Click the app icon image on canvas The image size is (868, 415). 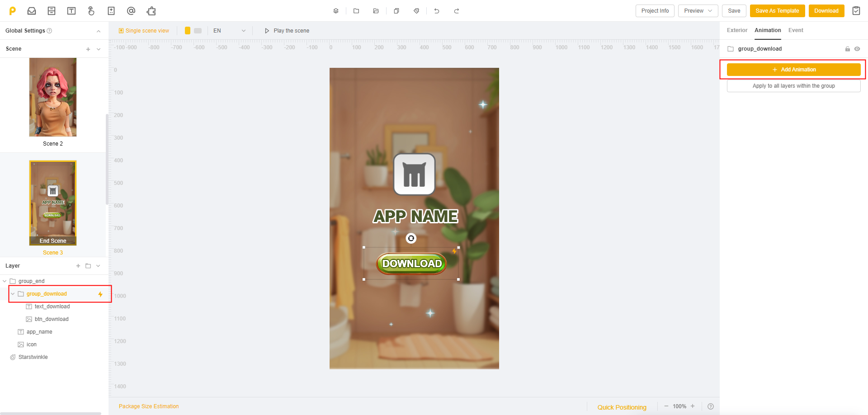415,174
